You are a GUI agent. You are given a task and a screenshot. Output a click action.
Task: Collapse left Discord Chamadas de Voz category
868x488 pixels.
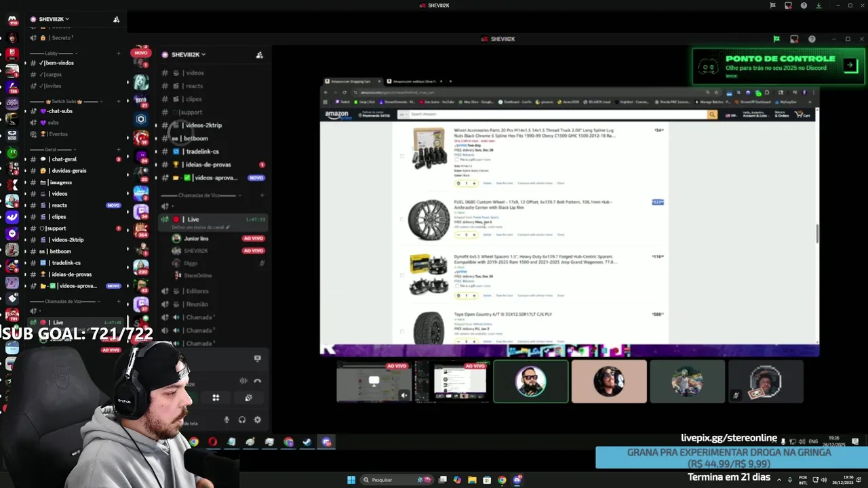tap(63, 301)
